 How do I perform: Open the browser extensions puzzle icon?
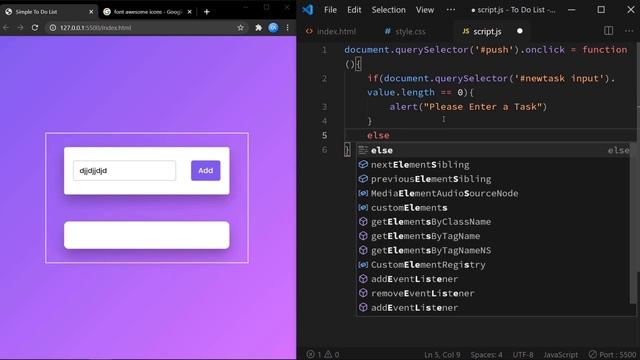(x=258, y=27)
